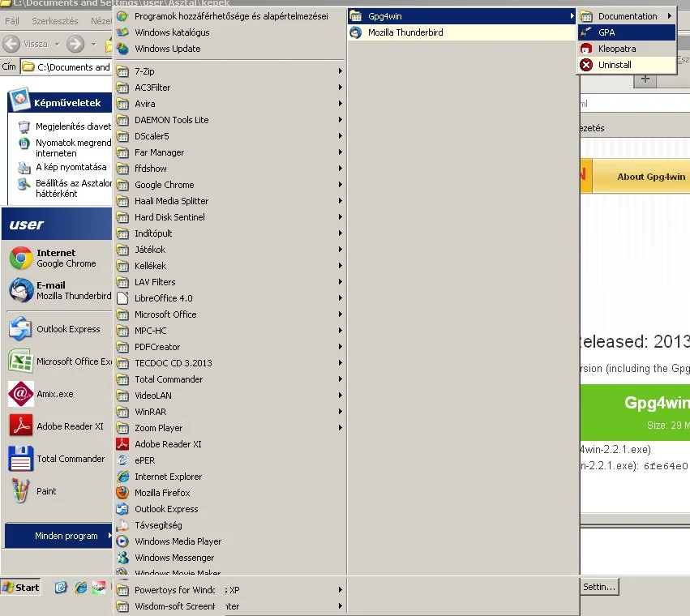
Task: Open the MPC-HC folder
Action: tap(229, 331)
